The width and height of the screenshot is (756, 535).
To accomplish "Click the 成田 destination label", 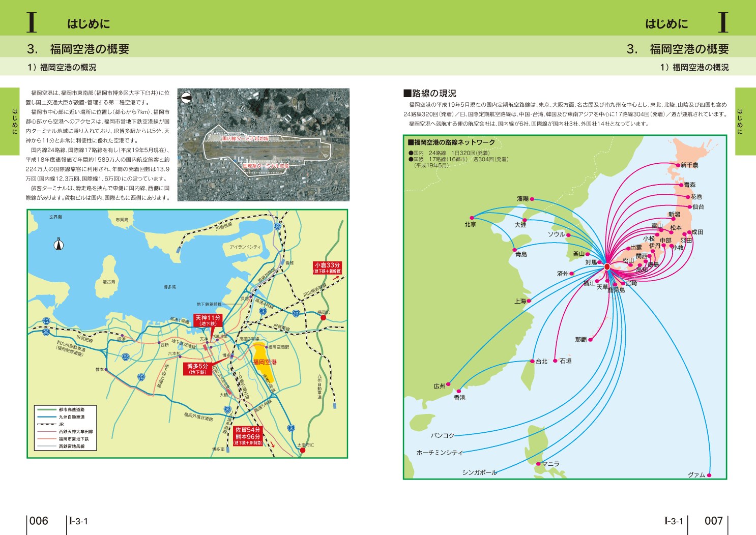I will coord(697,232).
